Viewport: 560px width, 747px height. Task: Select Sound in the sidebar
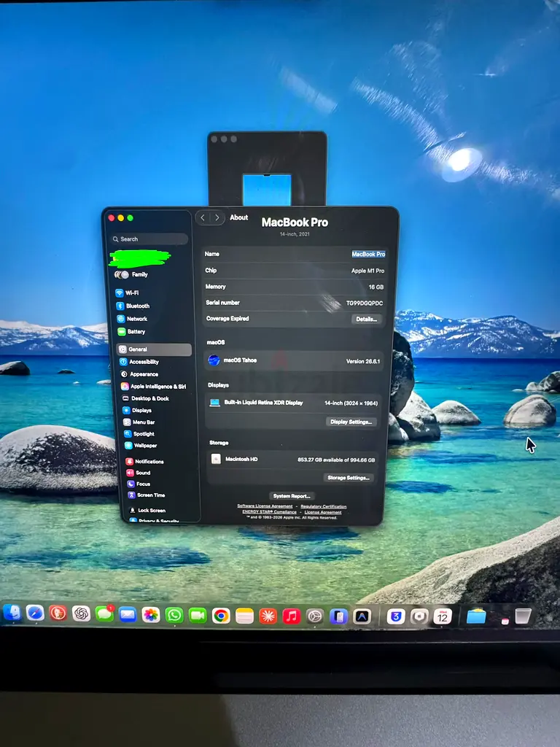[139, 473]
